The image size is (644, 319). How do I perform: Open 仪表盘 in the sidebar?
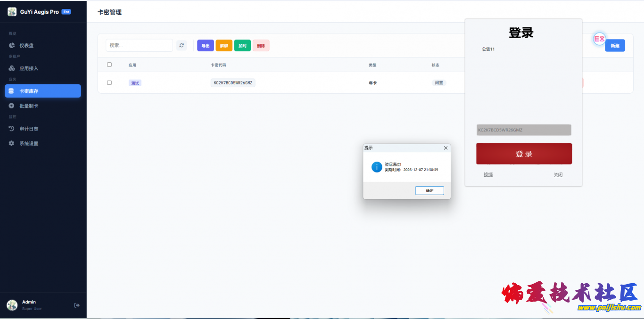click(26, 45)
